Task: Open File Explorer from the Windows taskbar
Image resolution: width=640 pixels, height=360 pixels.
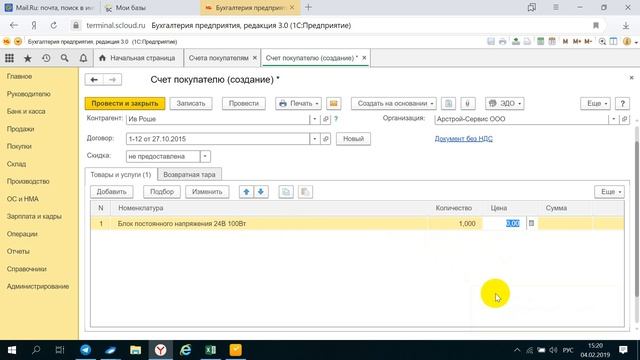Action: (x=136, y=350)
